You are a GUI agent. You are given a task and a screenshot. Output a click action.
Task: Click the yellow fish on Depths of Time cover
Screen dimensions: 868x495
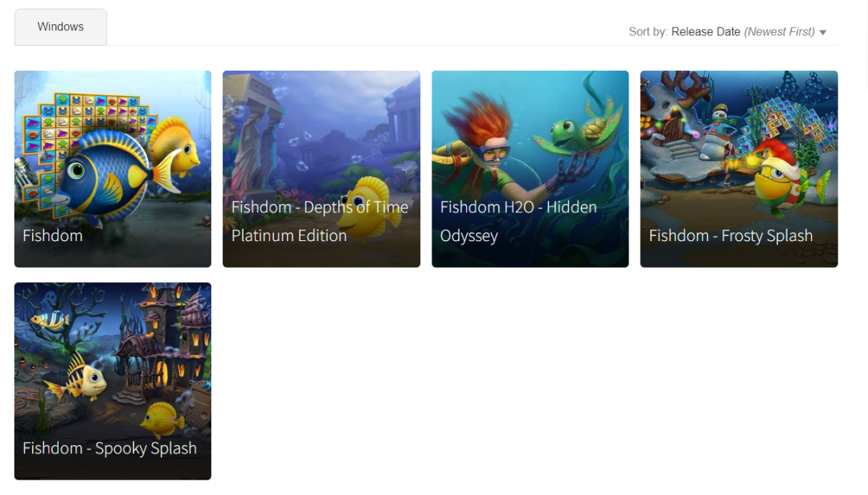(370, 207)
